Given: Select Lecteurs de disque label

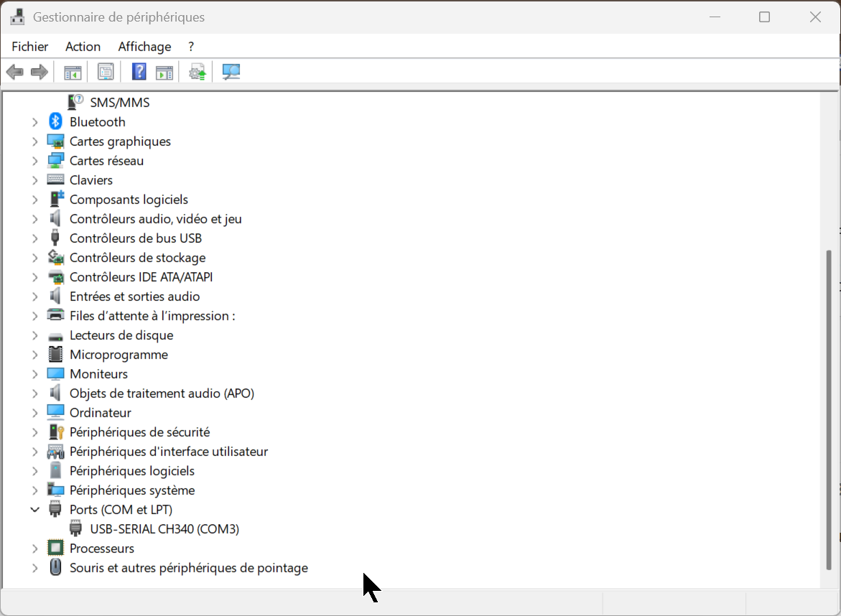Looking at the screenshot, I should point(121,335).
